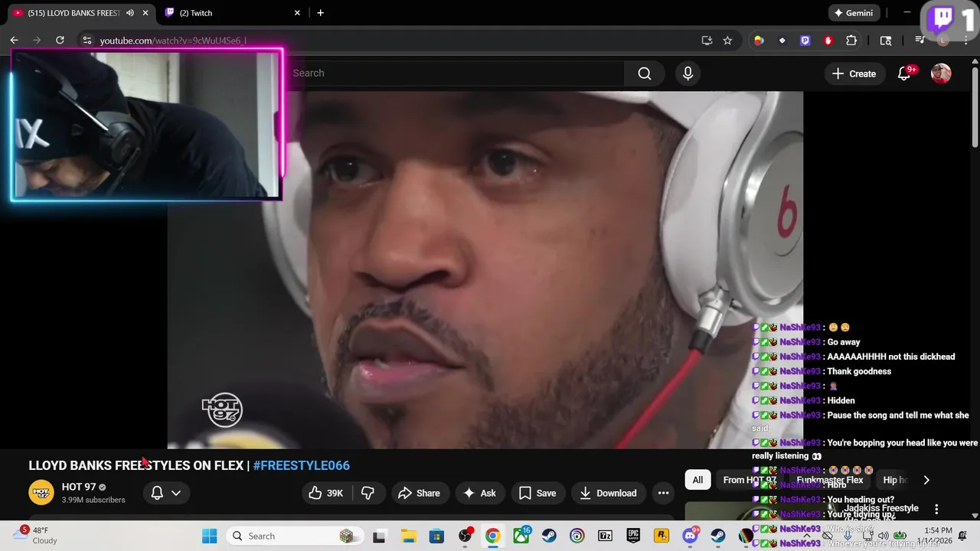The image size is (980, 551).
Task: Open the multicolor circles extension icon
Action: pos(759,41)
